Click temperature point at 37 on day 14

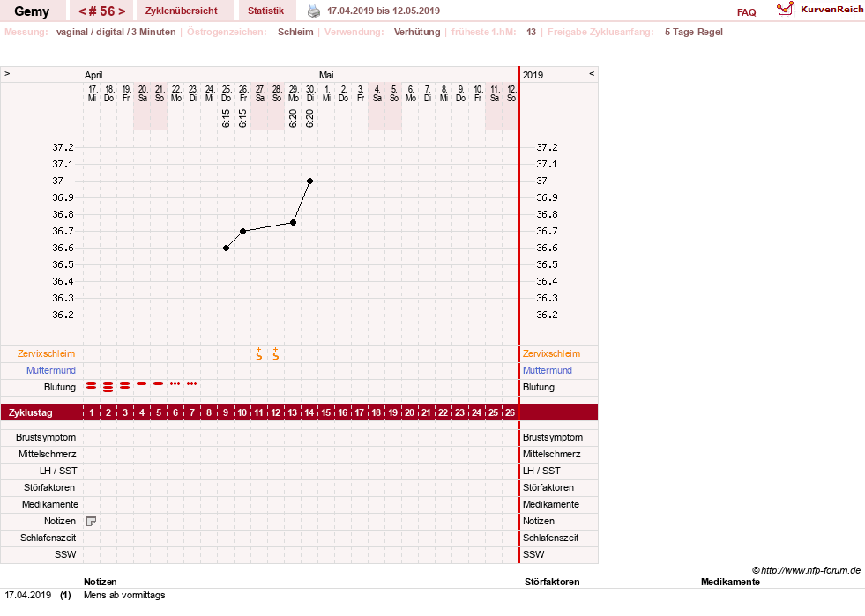[x=310, y=181]
